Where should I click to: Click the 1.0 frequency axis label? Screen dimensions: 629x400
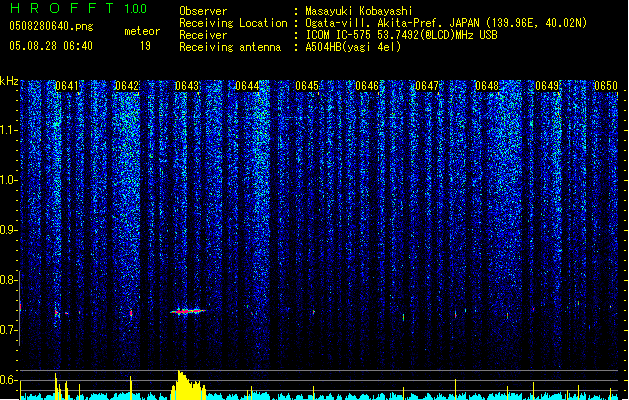pos(9,180)
